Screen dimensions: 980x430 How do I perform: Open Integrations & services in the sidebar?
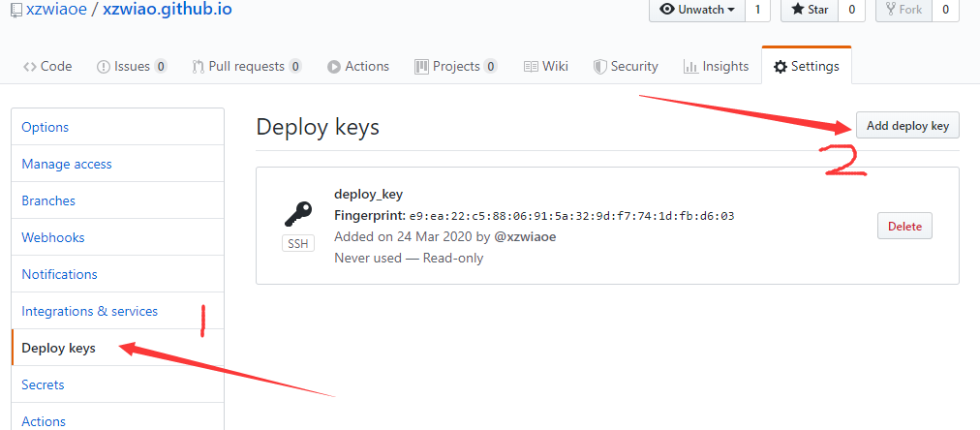(x=117, y=311)
